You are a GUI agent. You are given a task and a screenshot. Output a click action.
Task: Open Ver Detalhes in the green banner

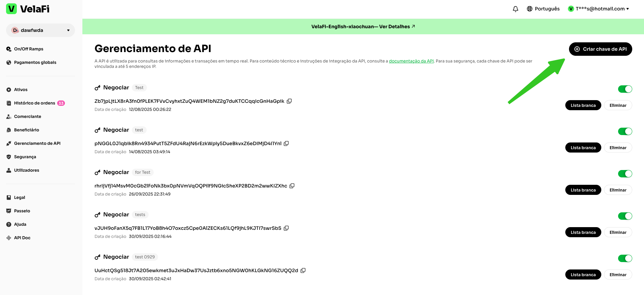pyautogui.click(x=397, y=27)
